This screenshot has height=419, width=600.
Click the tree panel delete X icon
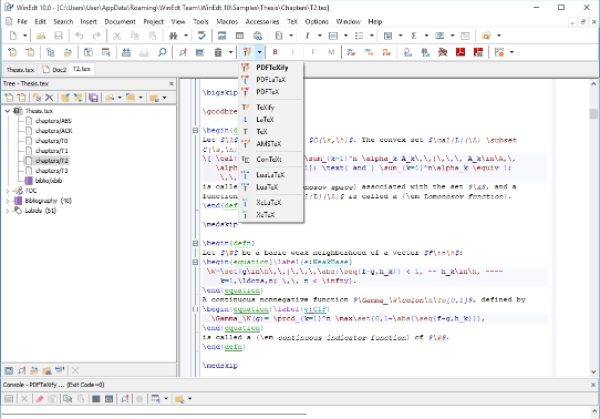[49, 98]
